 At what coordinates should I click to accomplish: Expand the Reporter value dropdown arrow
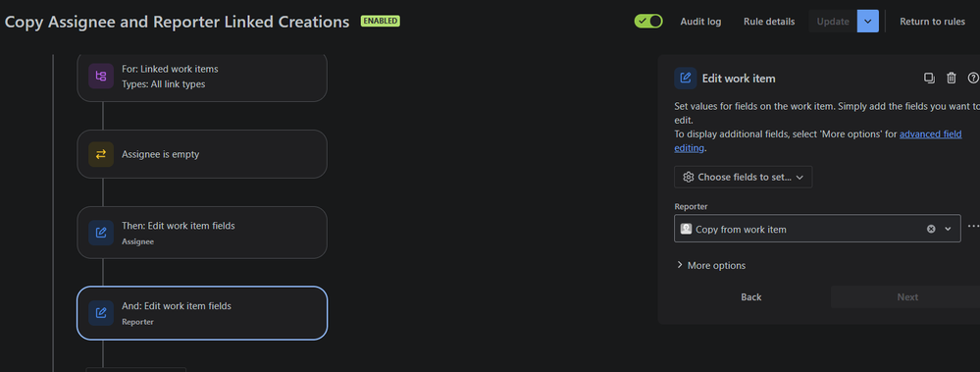tap(948, 229)
